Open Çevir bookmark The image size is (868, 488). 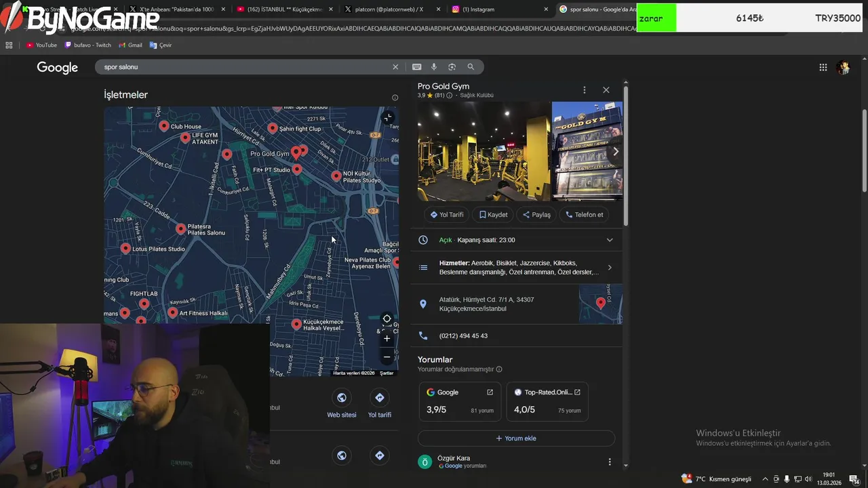coord(161,45)
